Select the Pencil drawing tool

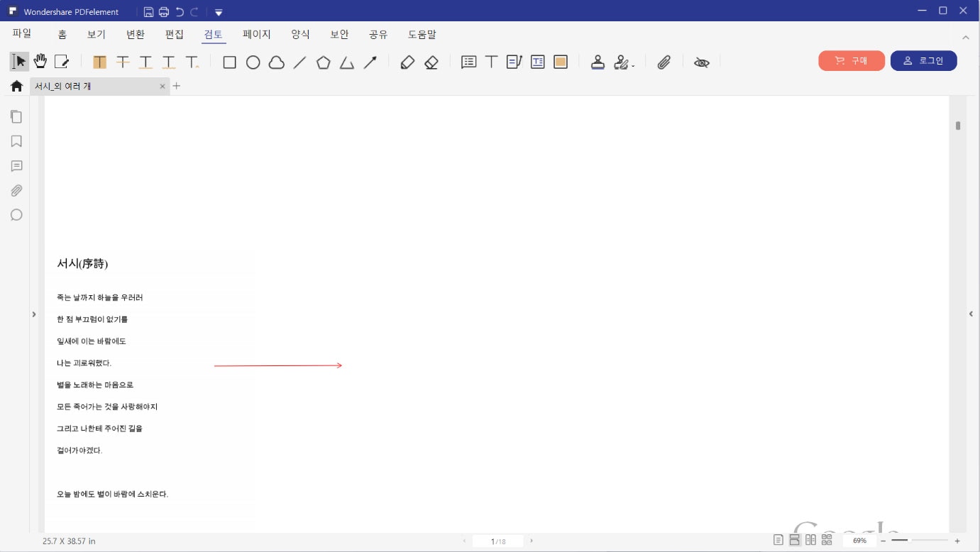pos(407,62)
